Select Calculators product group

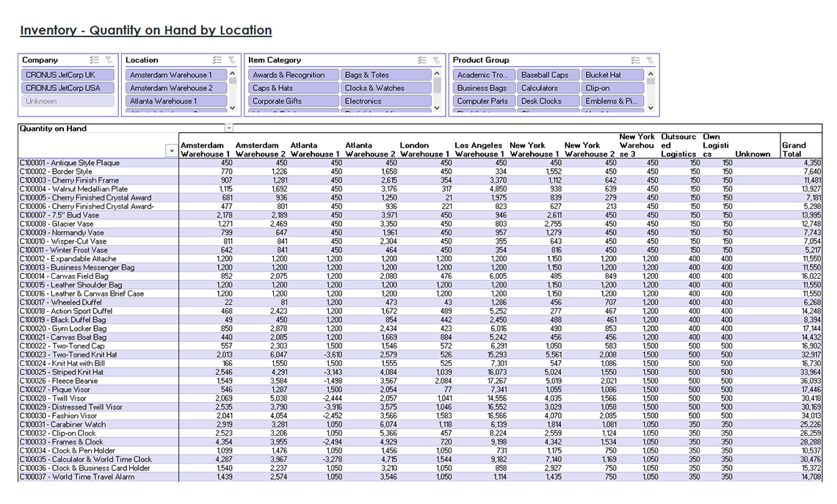pos(548,88)
